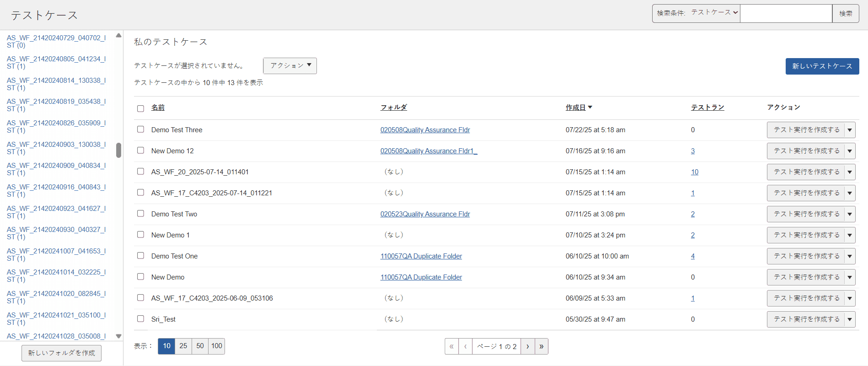This screenshot has width=868, height=366.
Task: Show 100 items per page
Action: point(216,346)
